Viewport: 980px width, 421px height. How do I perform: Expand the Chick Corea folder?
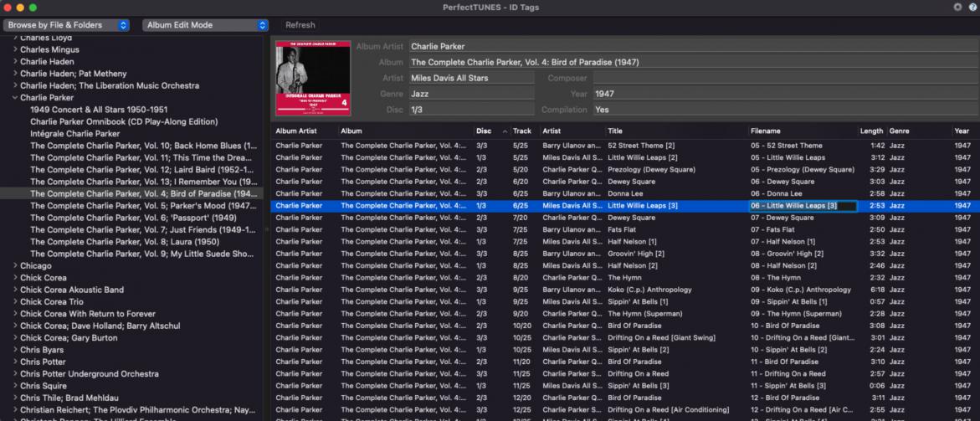[15, 278]
